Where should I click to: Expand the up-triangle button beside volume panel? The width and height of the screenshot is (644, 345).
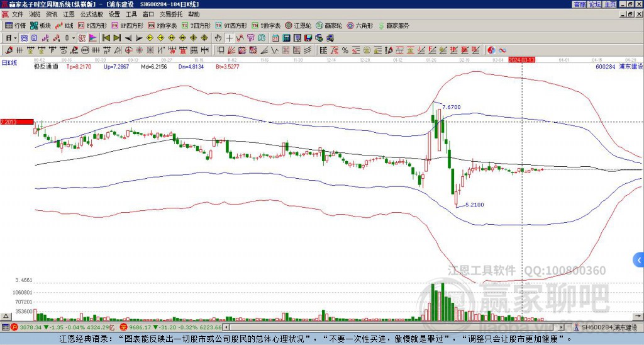point(6,316)
